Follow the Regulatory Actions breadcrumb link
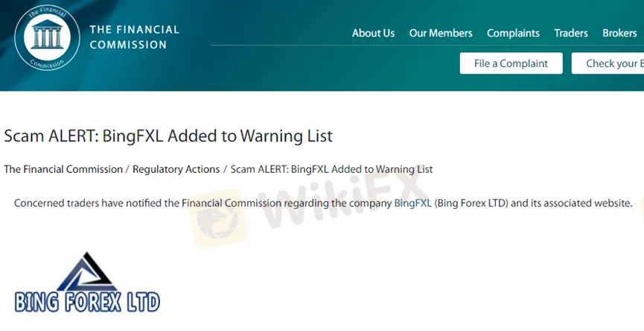644x331 pixels. coord(176,169)
